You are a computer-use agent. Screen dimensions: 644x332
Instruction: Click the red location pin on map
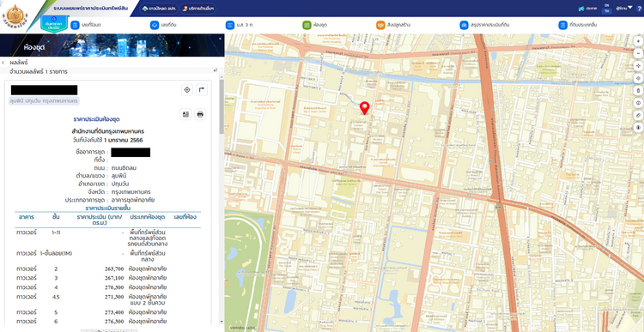click(x=364, y=108)
